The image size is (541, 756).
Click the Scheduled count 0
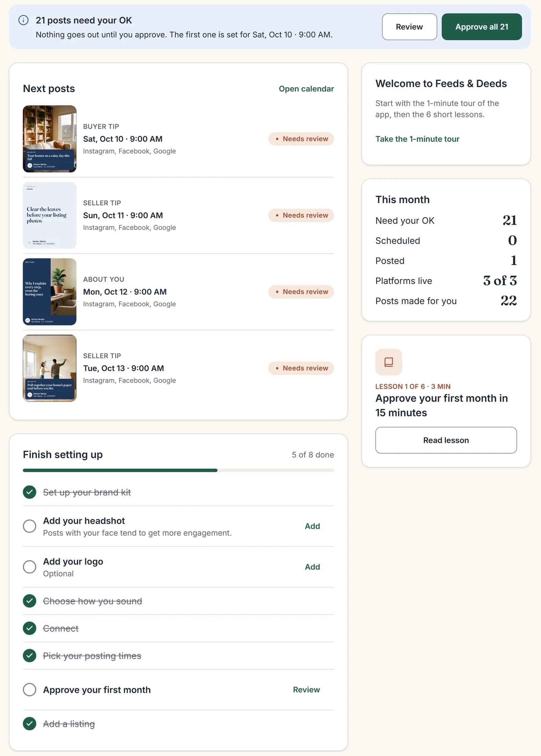(512, 240)
